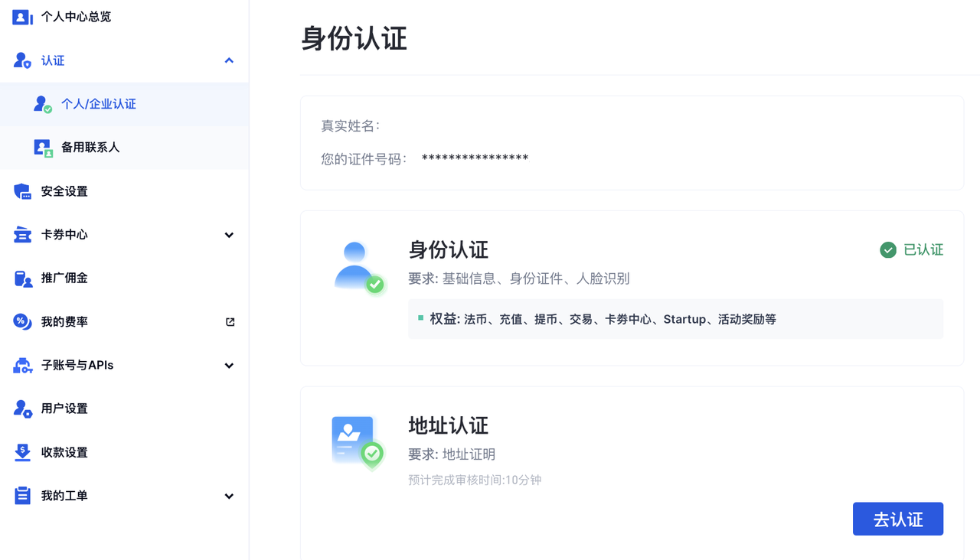Screen dimensions: 980x560
Task: Click the 安全设置 shield icon
Action: tap(22, 191)
